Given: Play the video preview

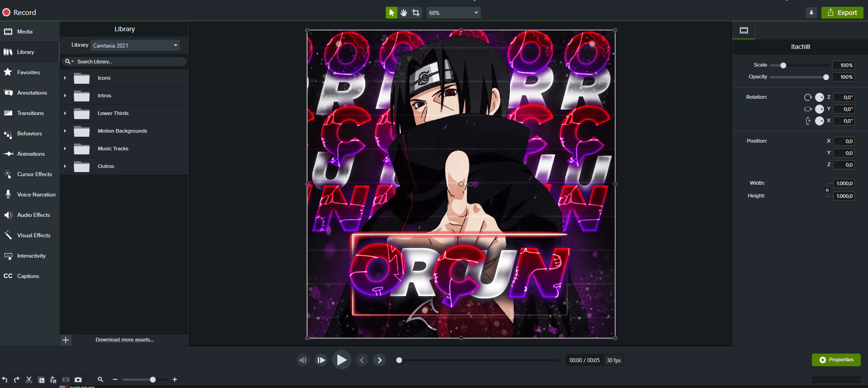Looking at the screenshot, I should tap(341, 360).
